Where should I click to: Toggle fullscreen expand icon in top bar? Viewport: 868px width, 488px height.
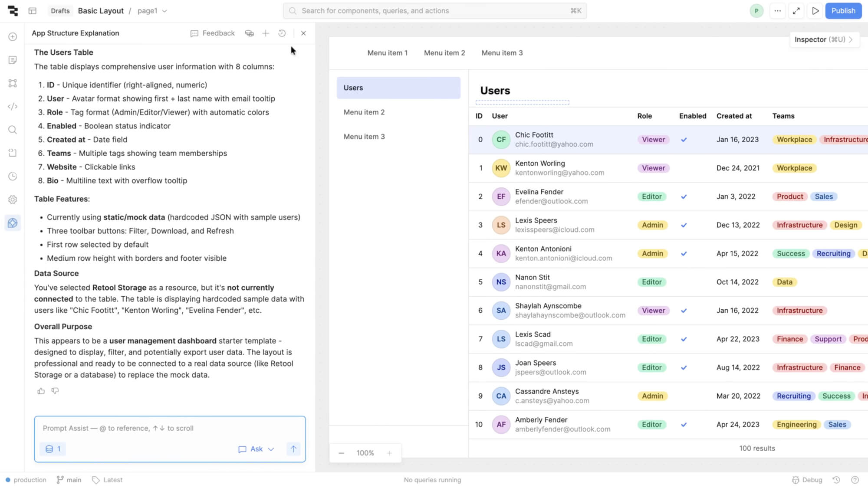pyautogui.click(x=796, y=11)
